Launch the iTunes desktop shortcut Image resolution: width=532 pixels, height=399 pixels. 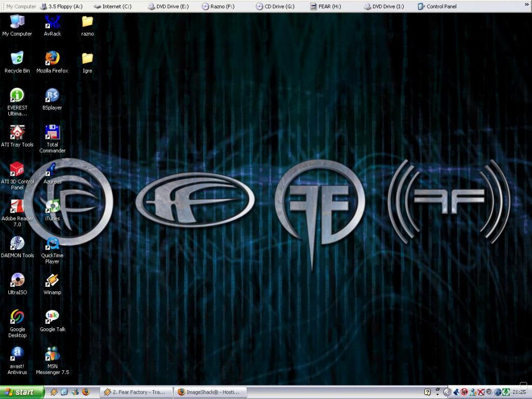coord(52,210)
